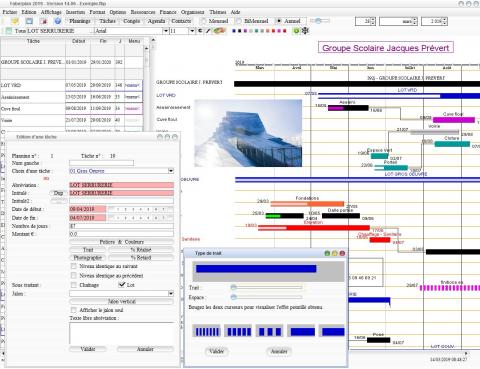
Task: Click the pencil line icon in format bar
Action: pyautogui.click(x=208, y=31)
